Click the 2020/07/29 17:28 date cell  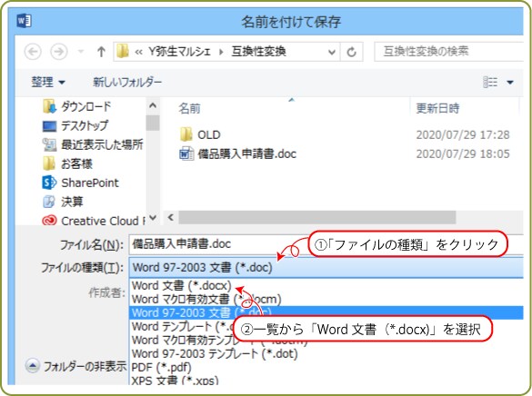[463, 134]
